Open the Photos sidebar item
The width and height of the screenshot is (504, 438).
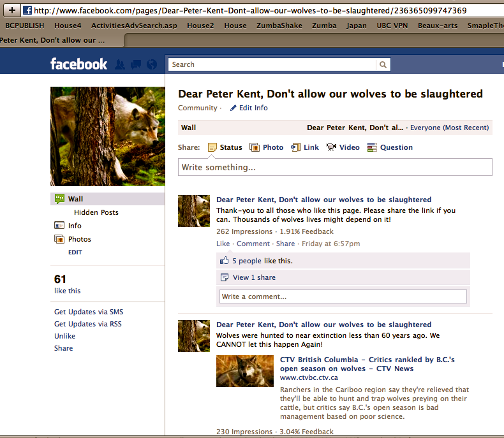pyautogui.click(x=79, y=239)
